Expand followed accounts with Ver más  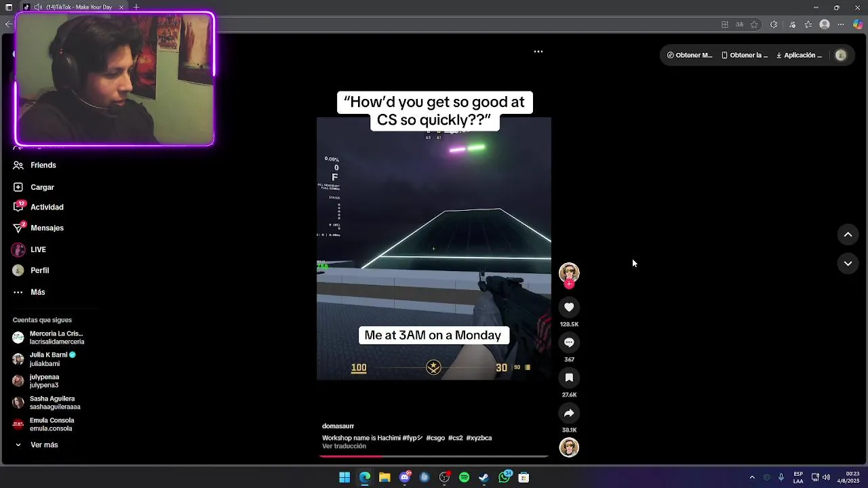coord(44,445)
